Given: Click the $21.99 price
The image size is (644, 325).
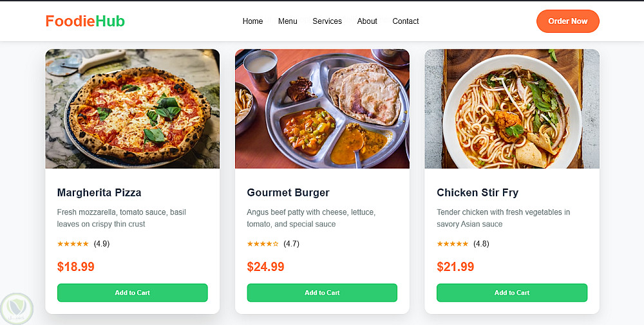Looking at the screenshot, I should (x=455, y=266).
